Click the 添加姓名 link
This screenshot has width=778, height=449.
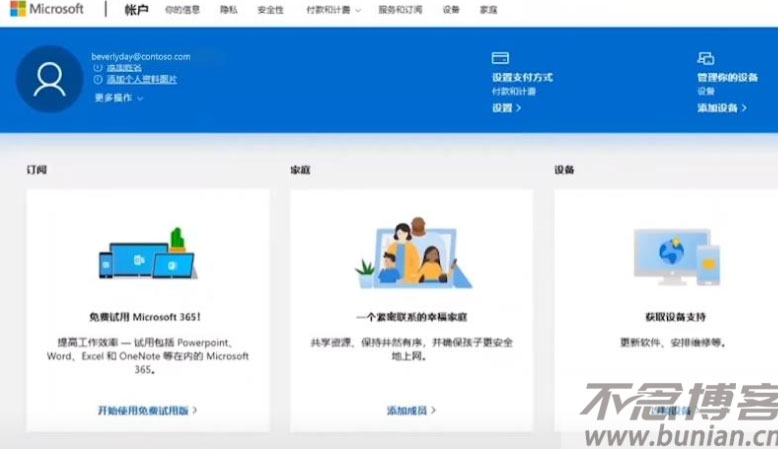(x=124, y=67)
